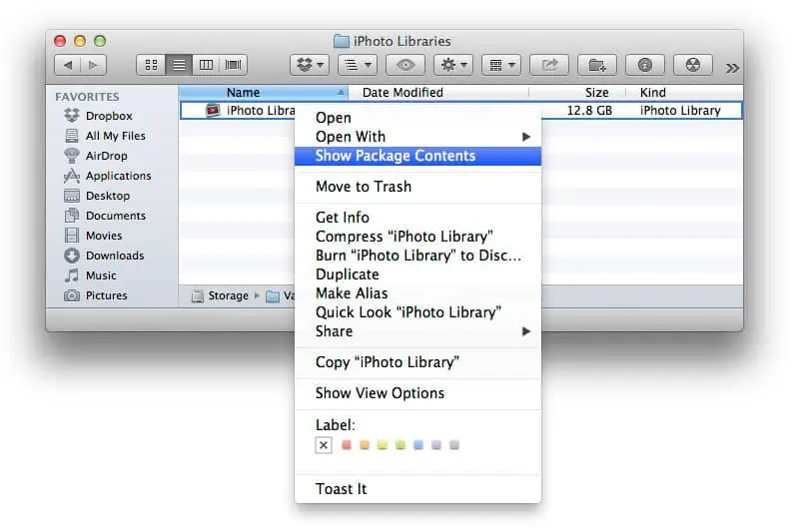The height and width of the screenshot is (532, 794).
Task: Sort by the Date Modified column header
Action: pos(438,93)
